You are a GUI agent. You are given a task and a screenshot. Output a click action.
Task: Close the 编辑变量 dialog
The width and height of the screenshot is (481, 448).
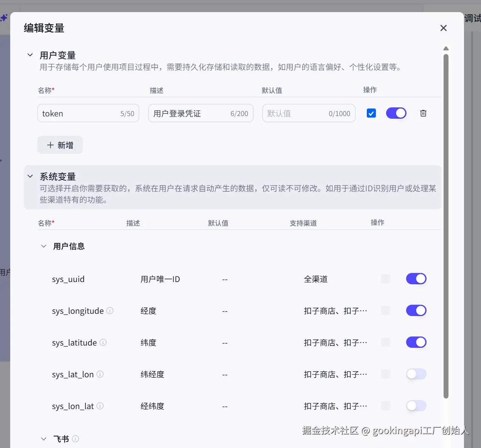[443, 28]
